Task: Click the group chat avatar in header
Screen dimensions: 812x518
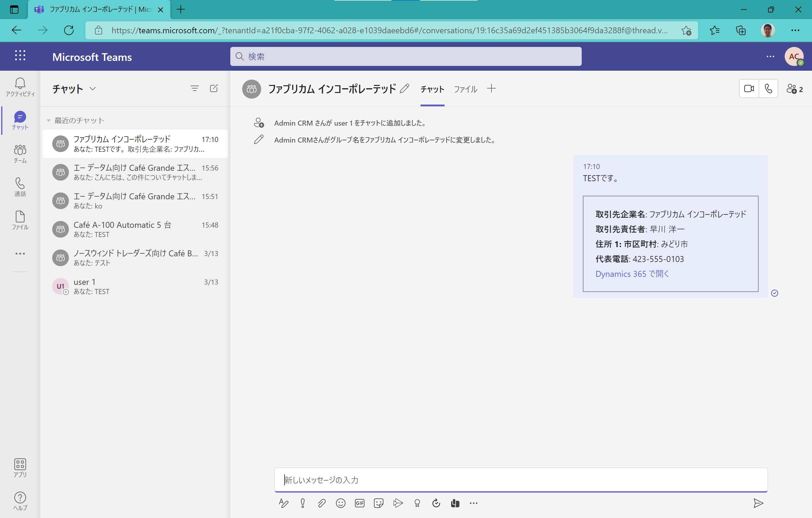Action: [252, 89]
